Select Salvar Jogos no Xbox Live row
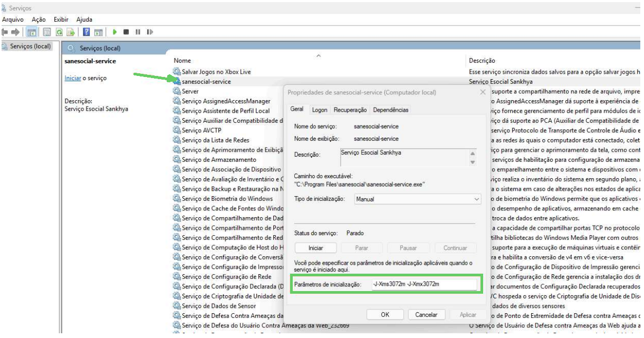Screen dimensions: 644x338 click(x=216, y=71)
